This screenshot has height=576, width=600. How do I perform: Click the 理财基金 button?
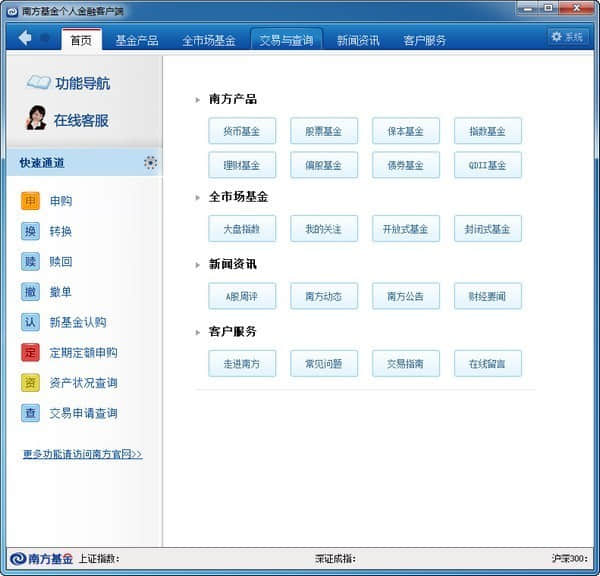[242, 165]
